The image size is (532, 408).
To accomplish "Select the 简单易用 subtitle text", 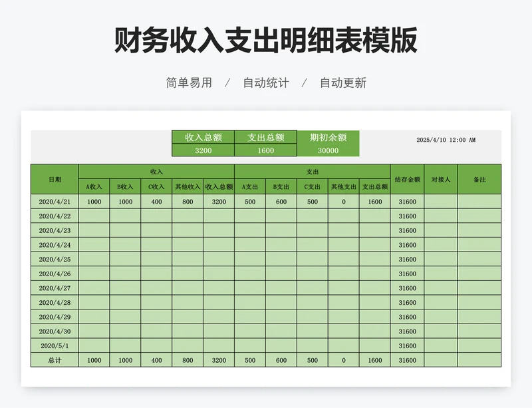I will point(189,83).
